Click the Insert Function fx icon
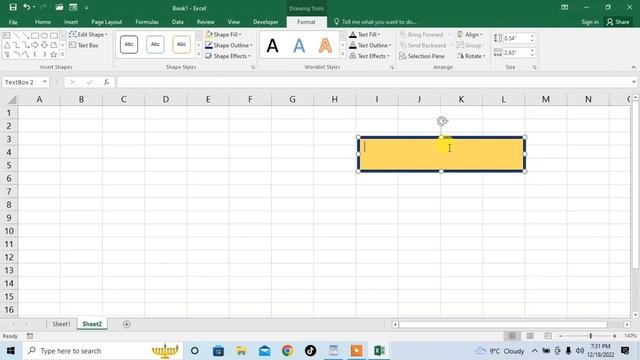 (x=107, y=82)
